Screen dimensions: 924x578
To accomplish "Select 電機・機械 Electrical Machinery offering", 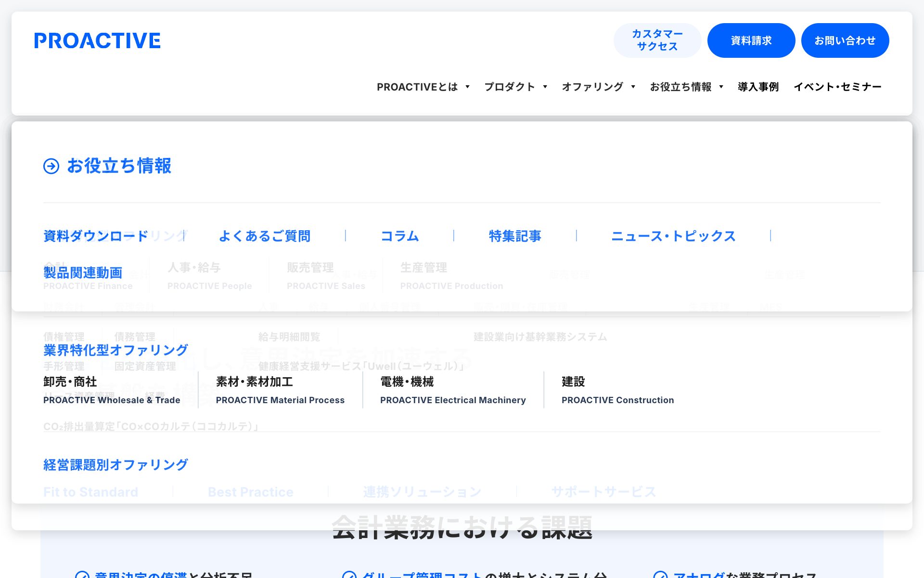I will pos(453,390).
